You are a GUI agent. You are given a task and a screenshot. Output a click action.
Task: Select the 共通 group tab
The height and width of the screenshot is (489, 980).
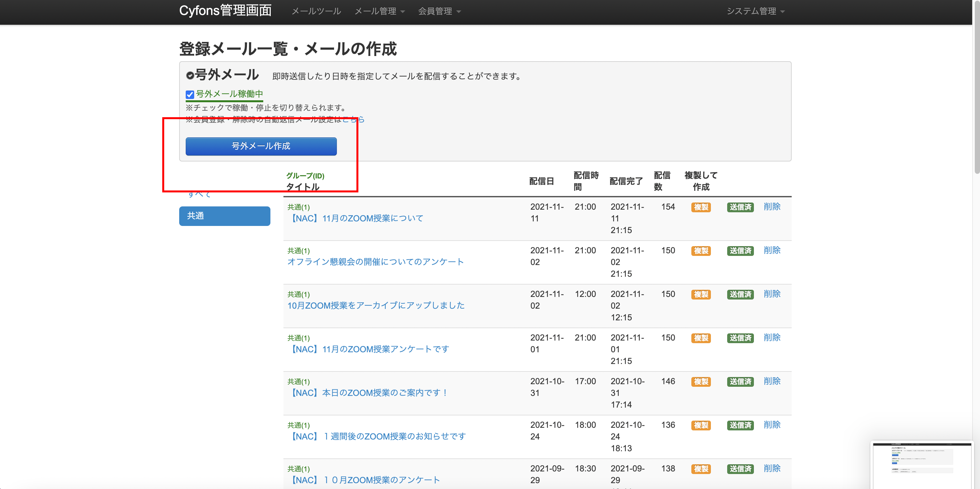pos(224,216)
